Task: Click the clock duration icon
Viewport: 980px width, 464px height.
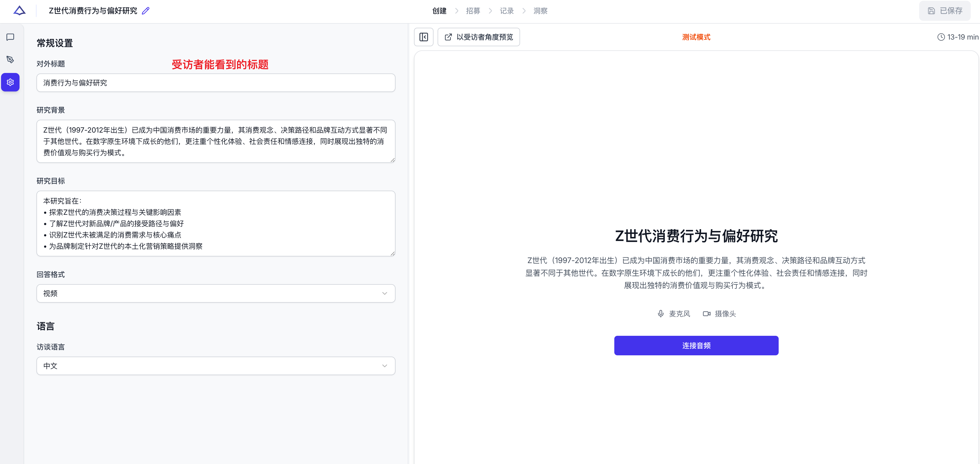Action: (x=941, y=37)
